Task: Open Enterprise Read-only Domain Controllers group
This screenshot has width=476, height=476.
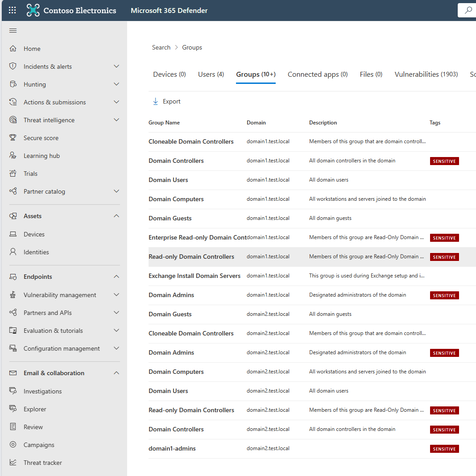Action: click(197, 237)
